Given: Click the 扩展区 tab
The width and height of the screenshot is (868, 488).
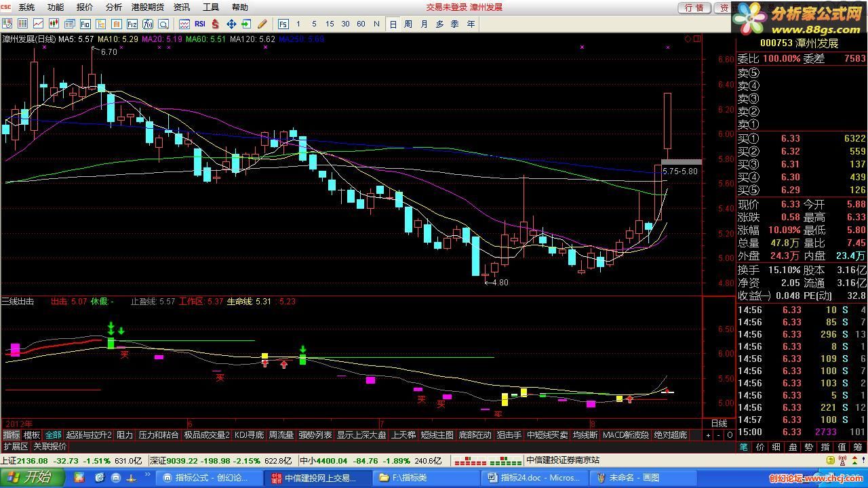Looking at the screenshot, I should (x=16, y=447).
